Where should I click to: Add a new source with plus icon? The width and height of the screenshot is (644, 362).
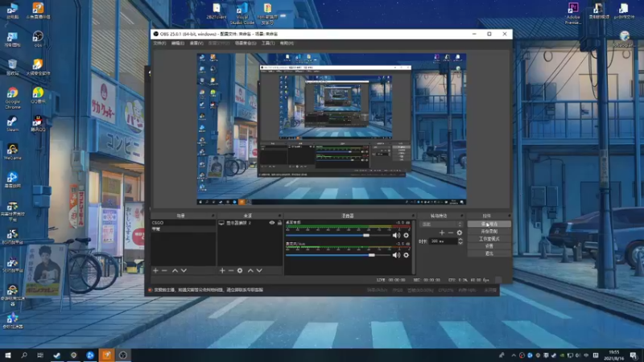coord(222,270)
